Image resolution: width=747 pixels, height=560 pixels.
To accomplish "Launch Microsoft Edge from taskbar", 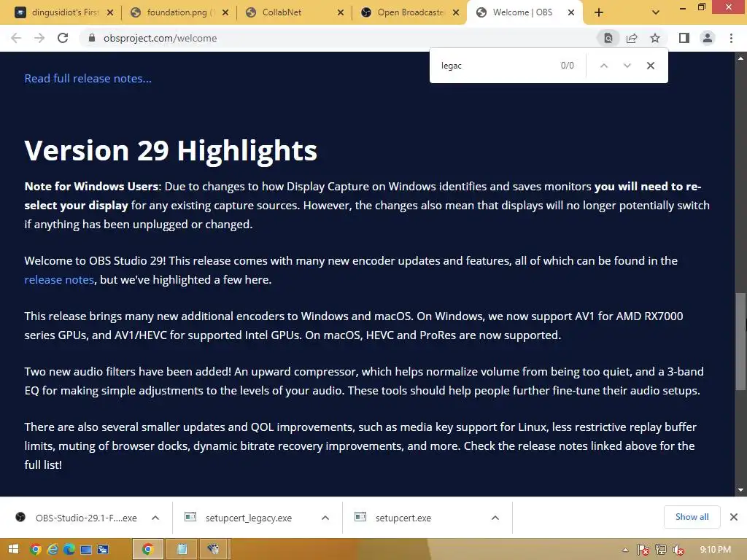I will click(x=69, y=550).
